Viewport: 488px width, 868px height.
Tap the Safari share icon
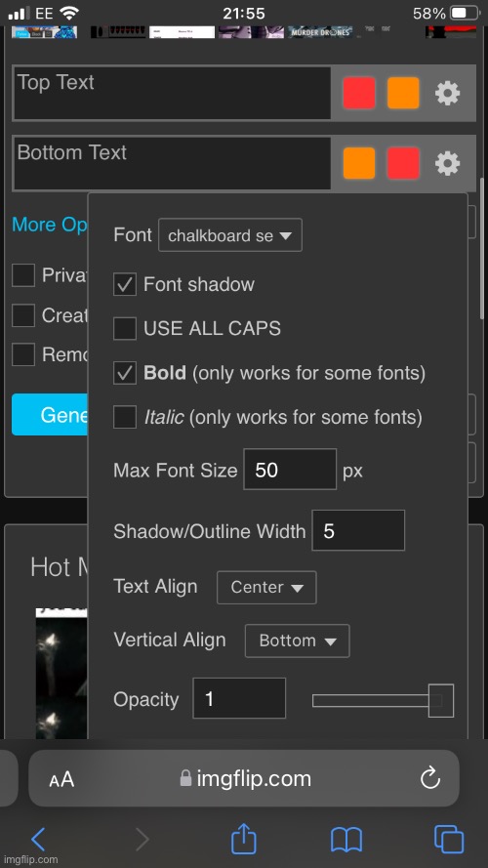point(243,838)
